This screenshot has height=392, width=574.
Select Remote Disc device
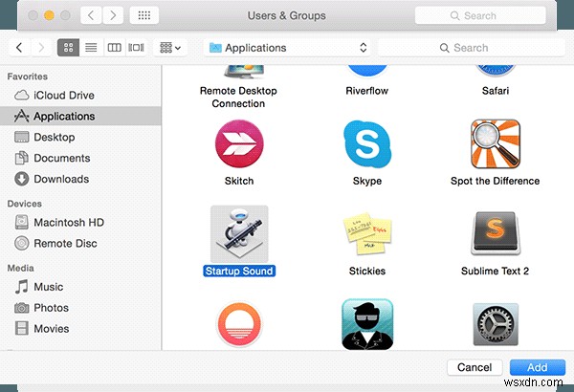point(80,243)
